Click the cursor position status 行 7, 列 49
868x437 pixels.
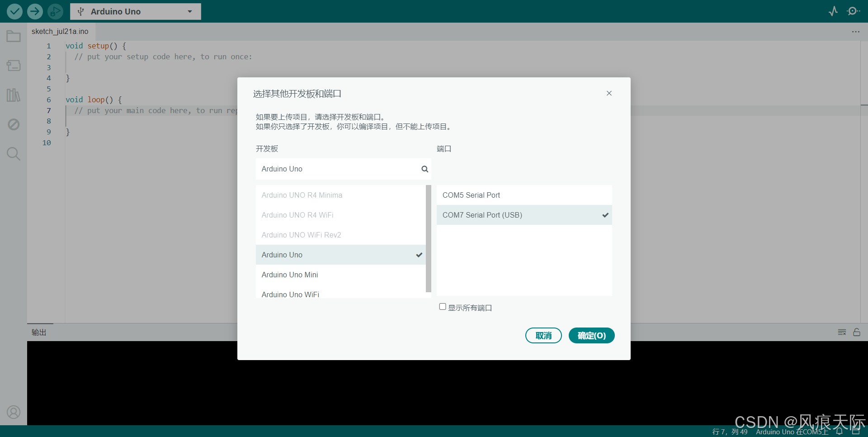730,432
